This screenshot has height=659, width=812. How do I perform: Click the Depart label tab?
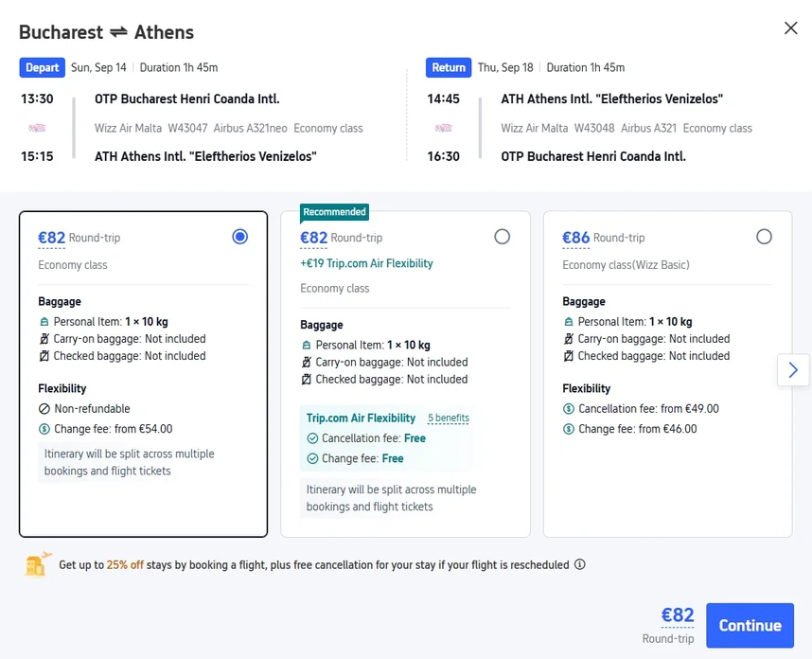pos(42,67)
